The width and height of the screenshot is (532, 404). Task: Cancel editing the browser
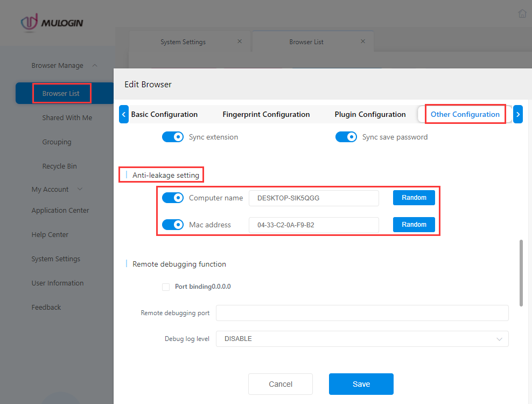(280, 384)
